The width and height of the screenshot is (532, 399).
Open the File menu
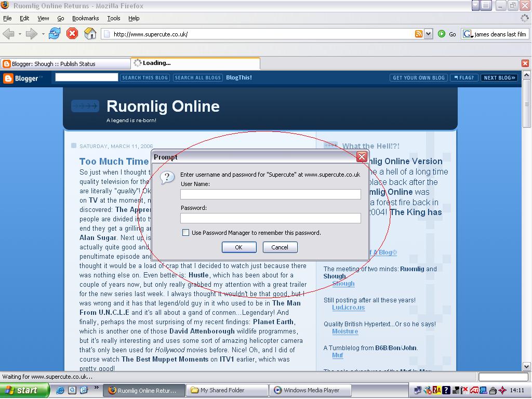(x=7, y=18)
